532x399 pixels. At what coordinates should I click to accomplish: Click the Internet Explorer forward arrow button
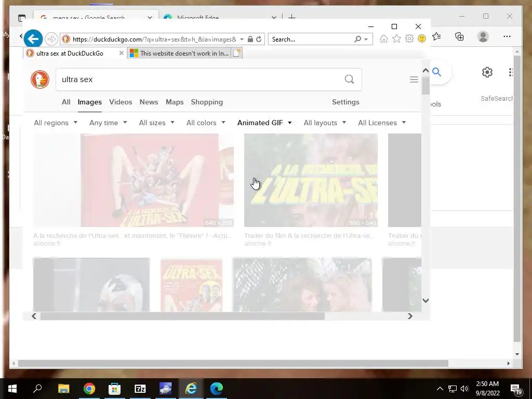[x=51, y=39]
